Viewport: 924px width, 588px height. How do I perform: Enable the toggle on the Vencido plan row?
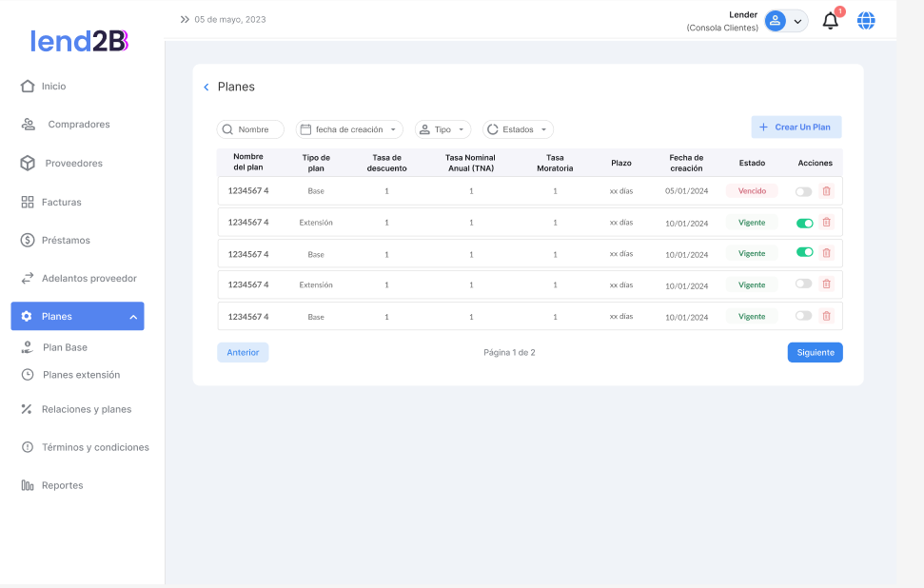(x=804, y=191)
